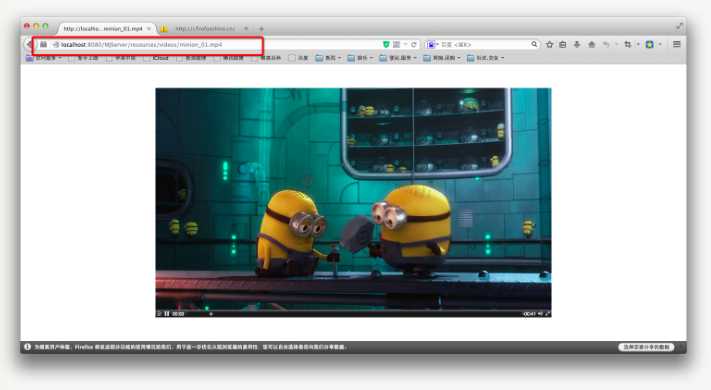Switch to the second tab with warning icon
The image size is (711, 390).
tap(205, 29)
